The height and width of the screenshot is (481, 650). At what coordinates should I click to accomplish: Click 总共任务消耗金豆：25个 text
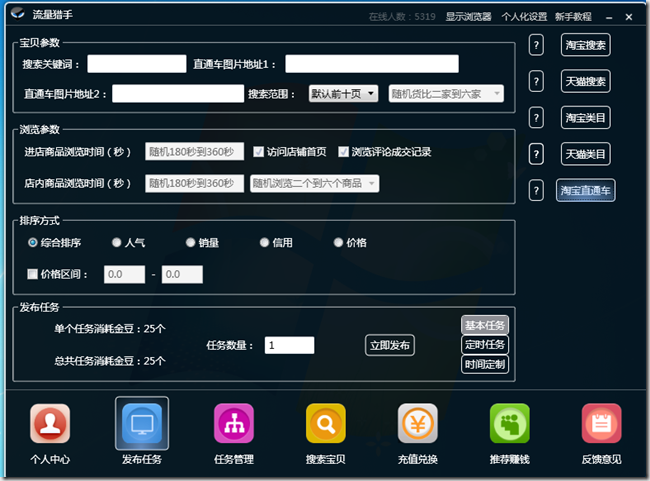coord(110,361)
